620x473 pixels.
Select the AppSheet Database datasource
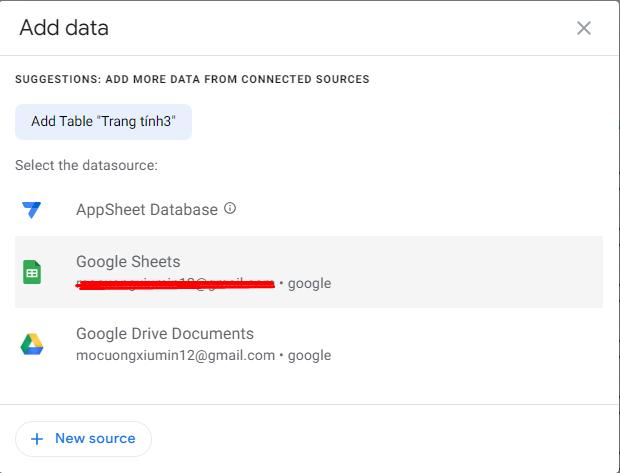pyautogui.click(x=308, y=210)
